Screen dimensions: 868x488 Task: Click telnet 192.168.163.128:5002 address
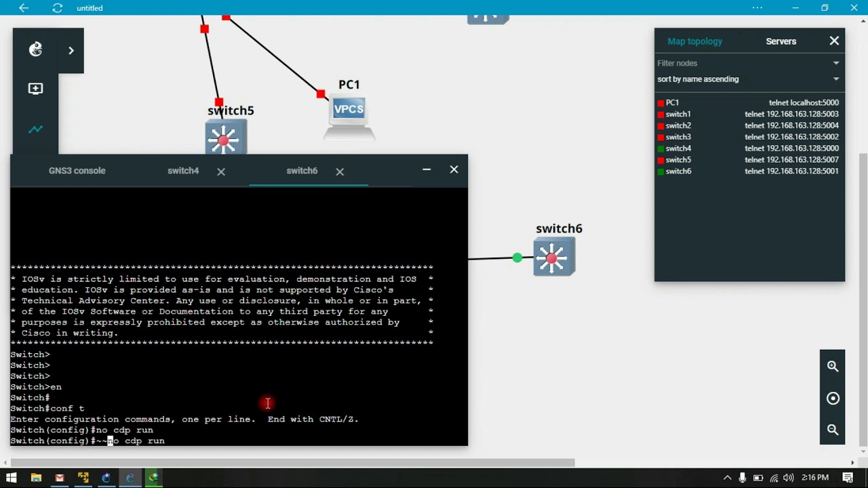791,138
